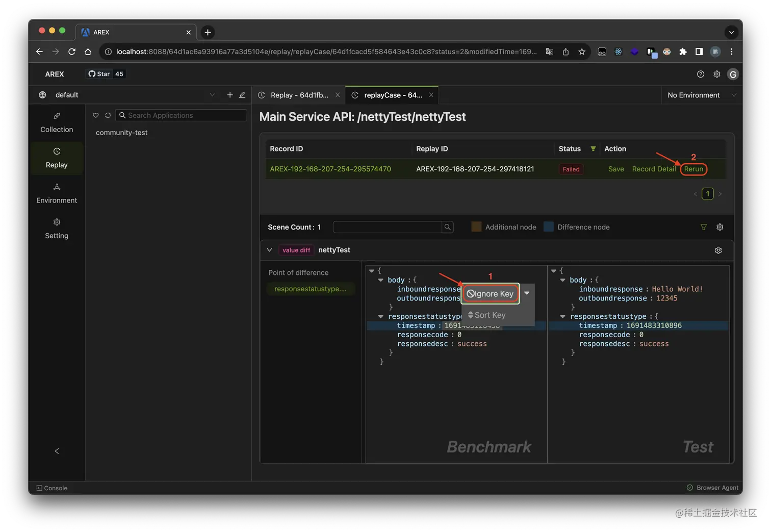Select page 1 in pagination
This screenshot has height=532, width=771.
[708, 194]
